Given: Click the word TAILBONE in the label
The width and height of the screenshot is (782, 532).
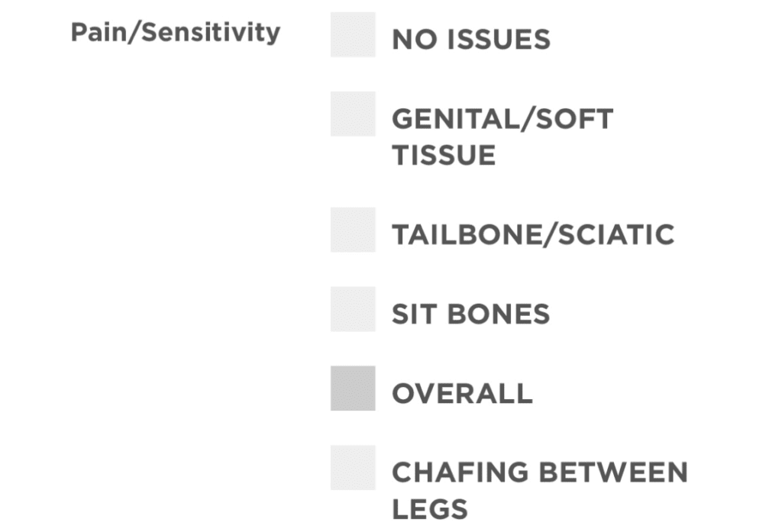Looking at the screenshot, I should (x=466, y=234).
